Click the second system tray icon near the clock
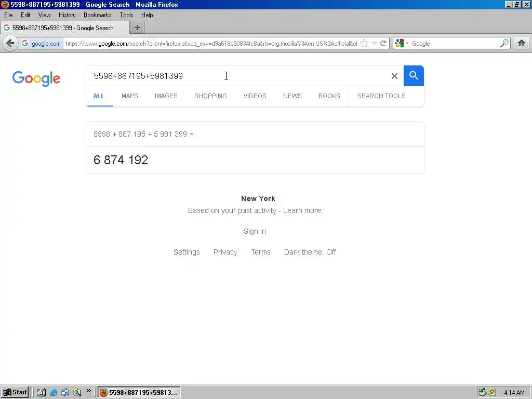Screen dimensions: 532x399 coord(491,392)
